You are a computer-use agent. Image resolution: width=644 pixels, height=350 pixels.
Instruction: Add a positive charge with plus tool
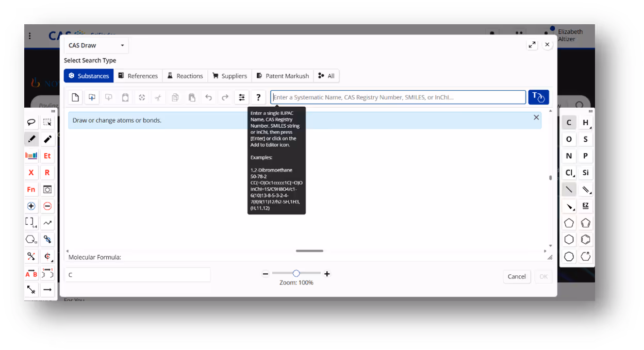click(31, 206)
